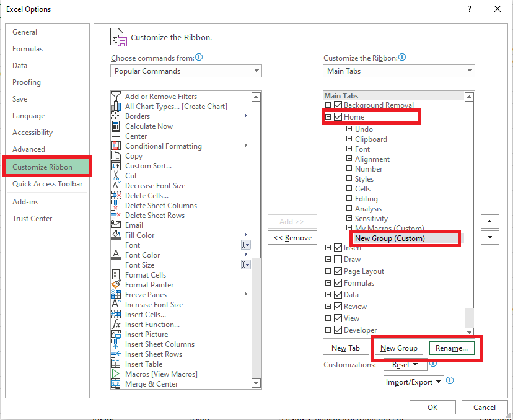
Task: Click the Center alignment icon
Action: [x=116, y=136]
